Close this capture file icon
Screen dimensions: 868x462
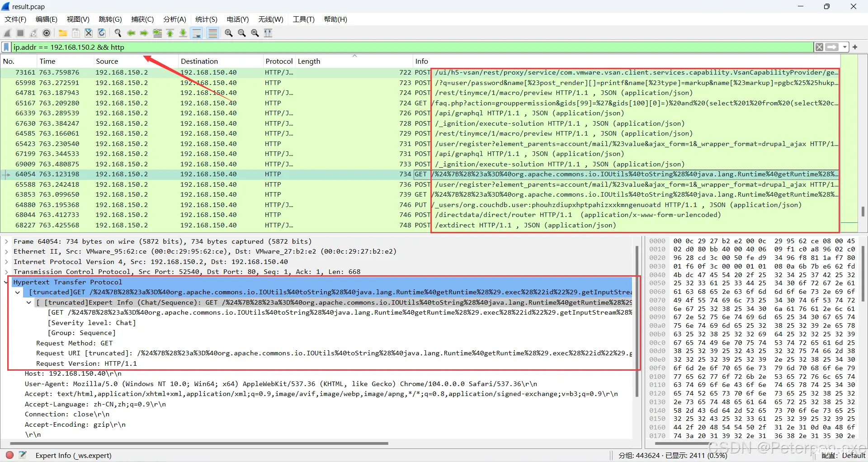coord(89,33)
